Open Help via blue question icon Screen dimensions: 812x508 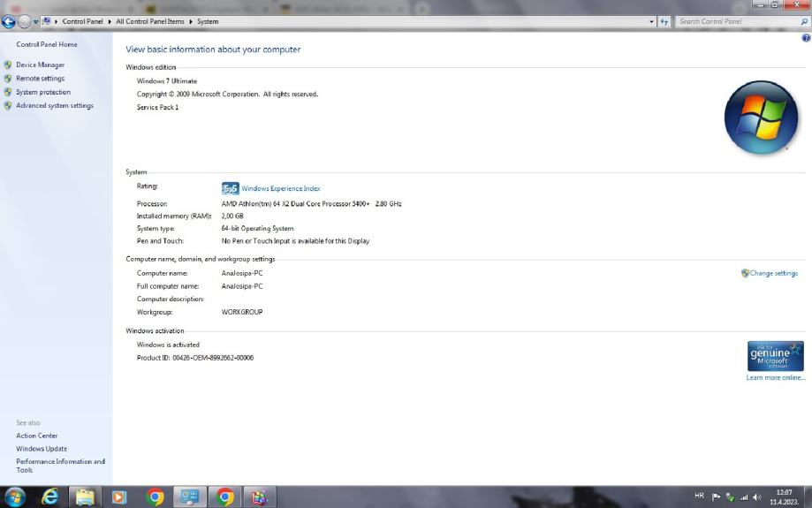(807, 38)
